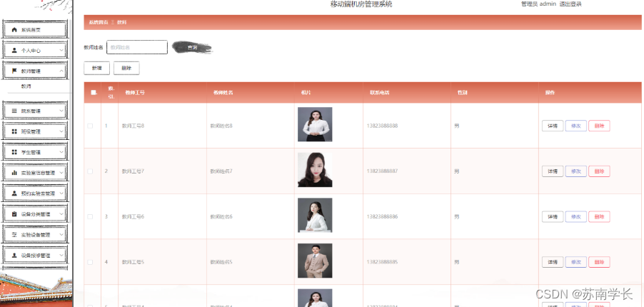
Task: Click 修改 for row 教师工号7
Action: coord(576,171)
